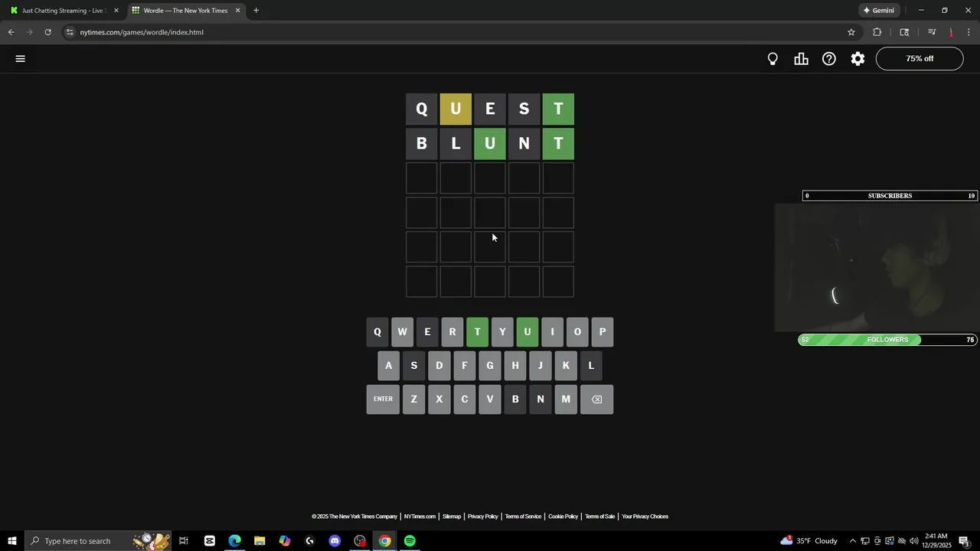Tap the O key on the Wordle keyboard

pyautogui.click(x=577, y=332)
